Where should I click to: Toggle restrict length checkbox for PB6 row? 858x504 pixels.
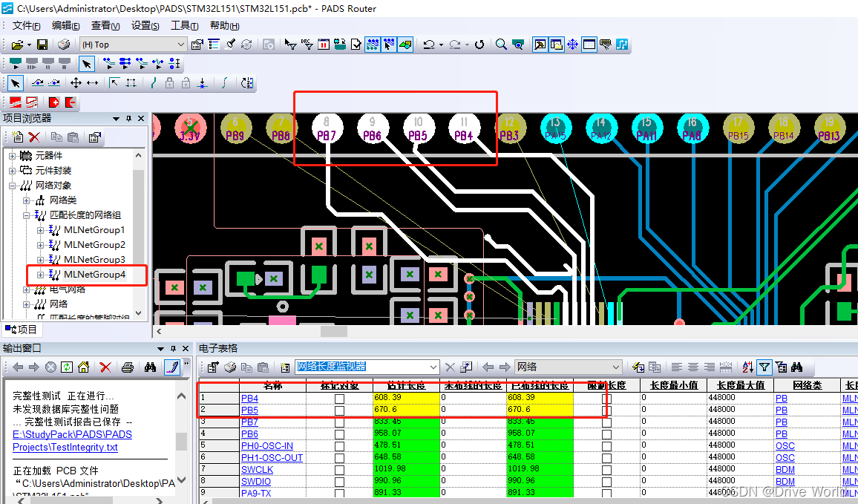(x=606, y=434)
